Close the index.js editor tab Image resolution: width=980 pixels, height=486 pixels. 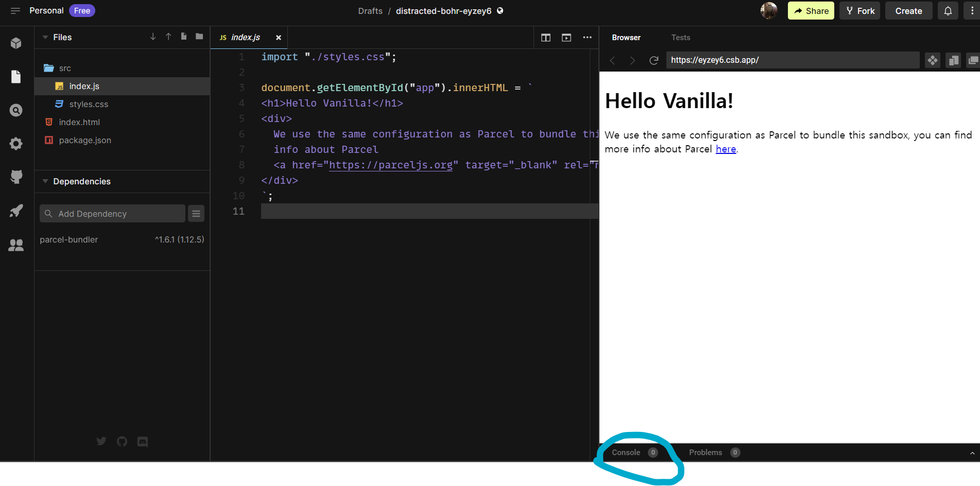278,38
